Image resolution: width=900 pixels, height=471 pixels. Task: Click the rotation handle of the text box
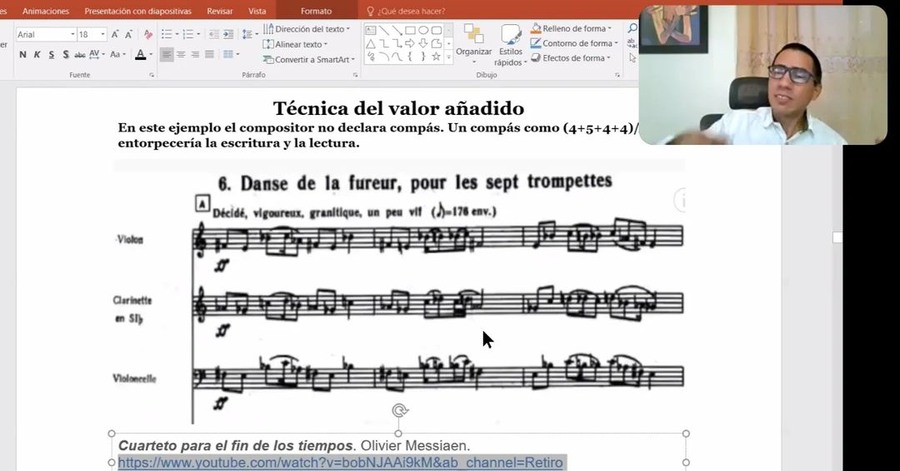pos(399,410)
